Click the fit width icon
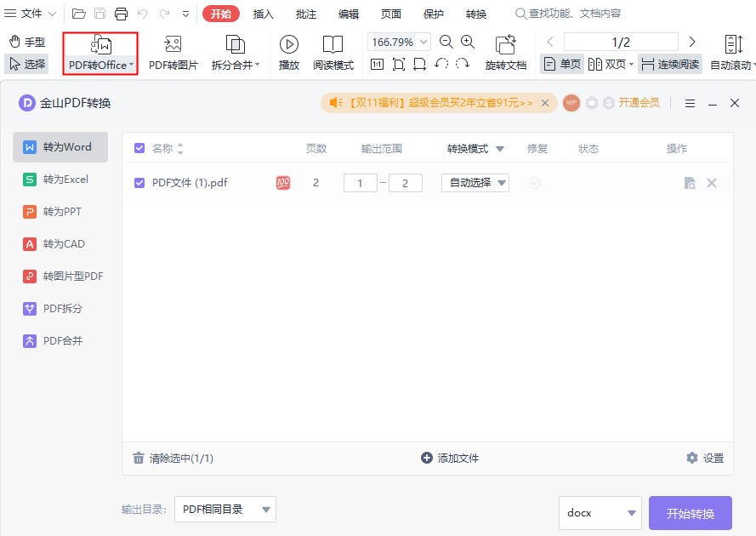The image size is (756, 536). tap(419, 64)
